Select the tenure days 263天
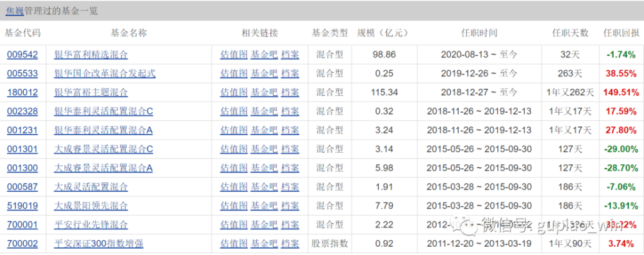Image resolution: width=644 pixels, height=255 pixels. tap(570, 73)
